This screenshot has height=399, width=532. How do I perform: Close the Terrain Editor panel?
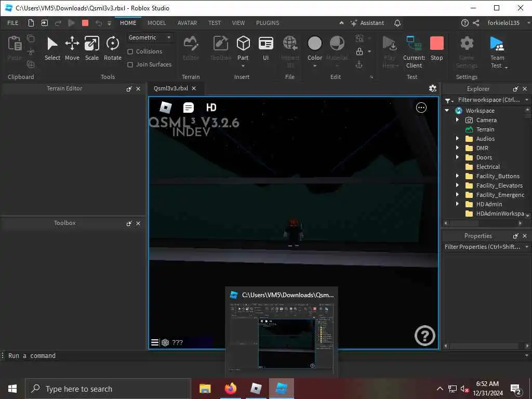click(138, 89)
